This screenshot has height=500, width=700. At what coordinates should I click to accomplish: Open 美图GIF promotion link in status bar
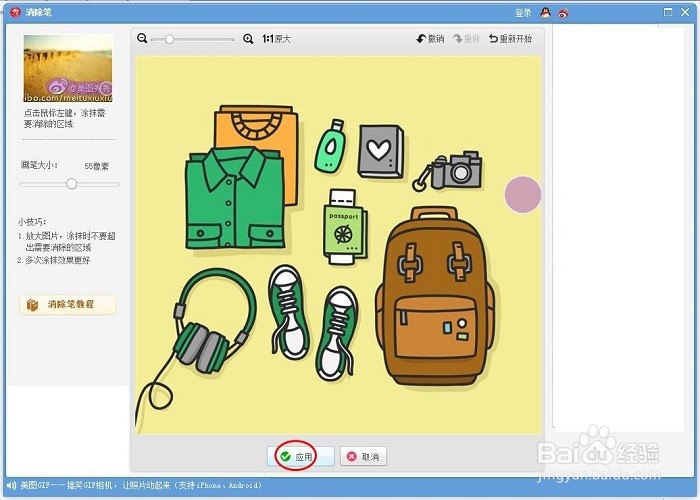coord(141,485)
